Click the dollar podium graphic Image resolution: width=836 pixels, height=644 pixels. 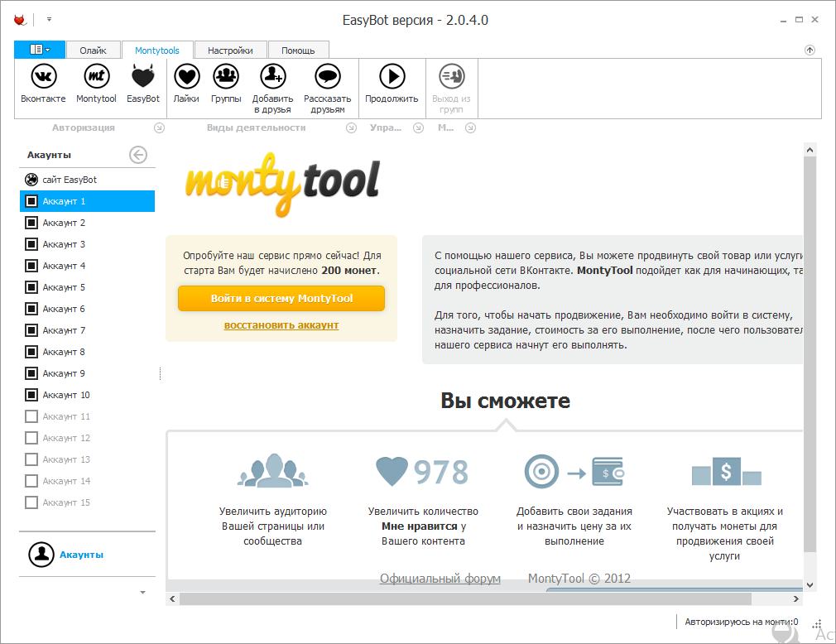(726, 471)
